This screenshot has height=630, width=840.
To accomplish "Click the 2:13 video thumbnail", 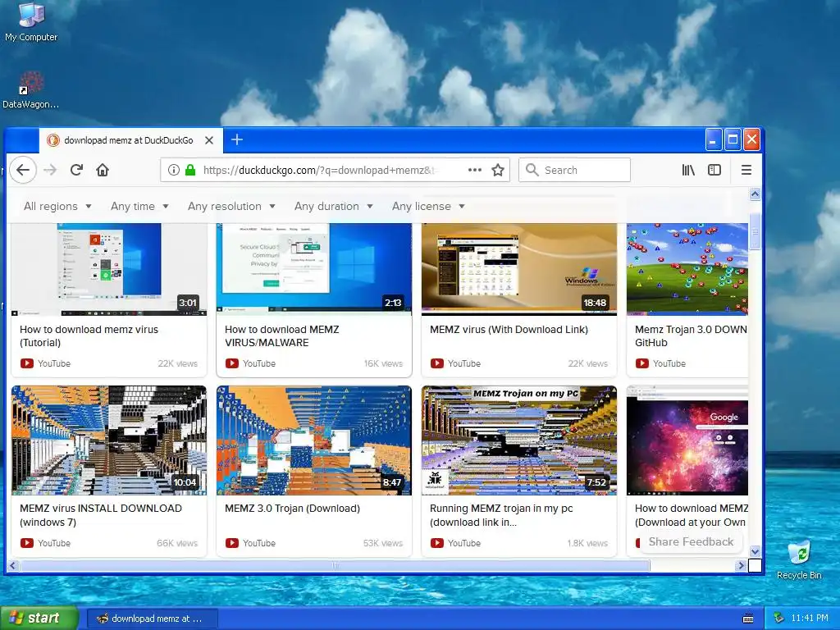I will coord(314,269).
